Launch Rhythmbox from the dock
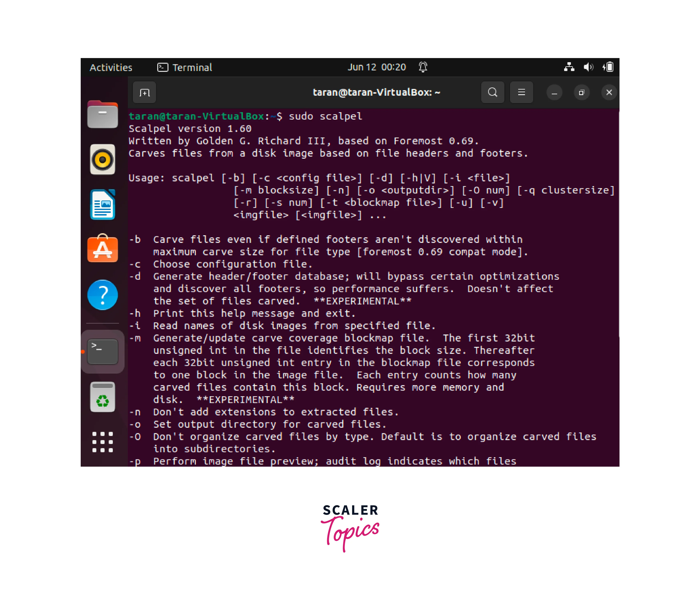Viewport: 700px width, 592px height. pyautogui.click(x=102, y=159)
